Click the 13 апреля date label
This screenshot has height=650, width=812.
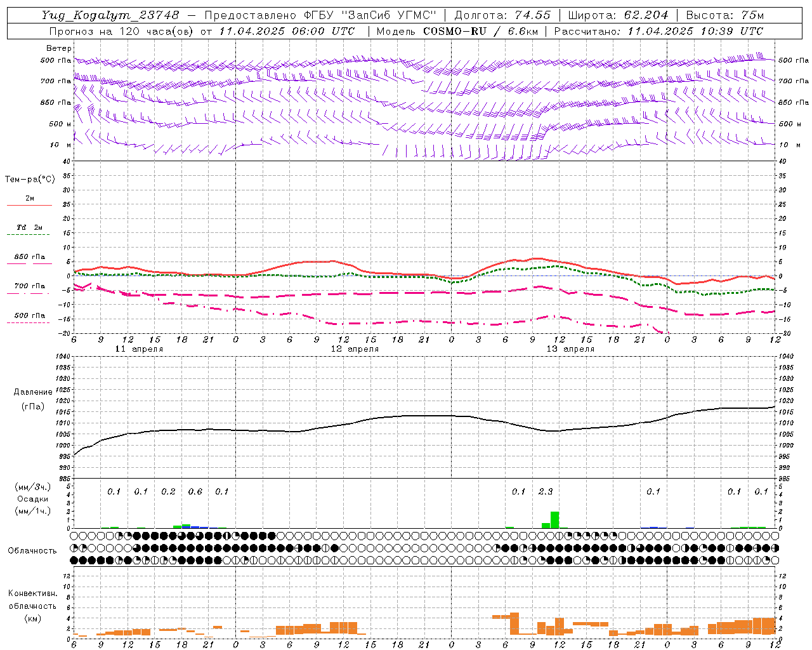pos(570,349)
